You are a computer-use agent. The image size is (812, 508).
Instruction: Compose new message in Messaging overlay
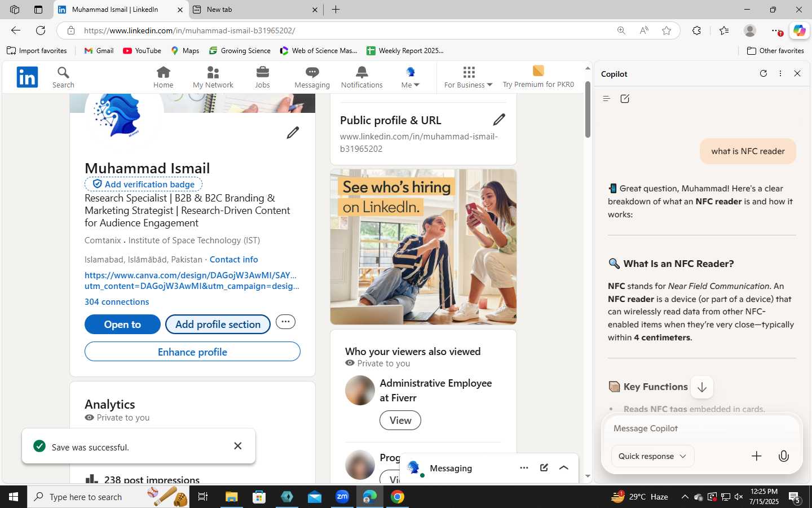tap(544, 467)
